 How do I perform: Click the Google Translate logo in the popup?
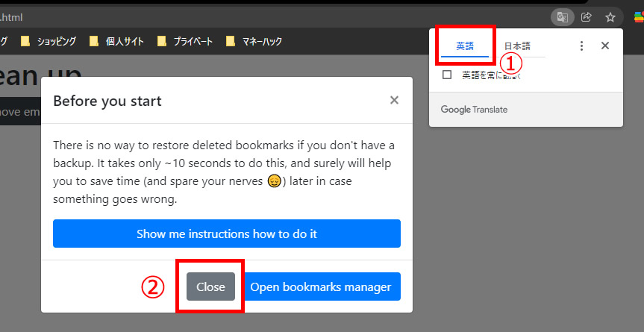(x=474, y=110)
